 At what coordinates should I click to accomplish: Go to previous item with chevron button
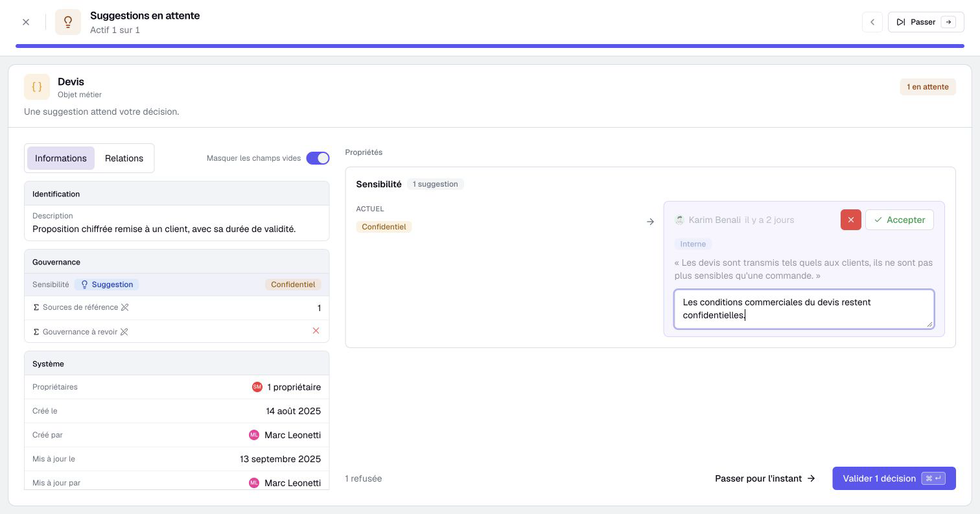tap(872, 22)
